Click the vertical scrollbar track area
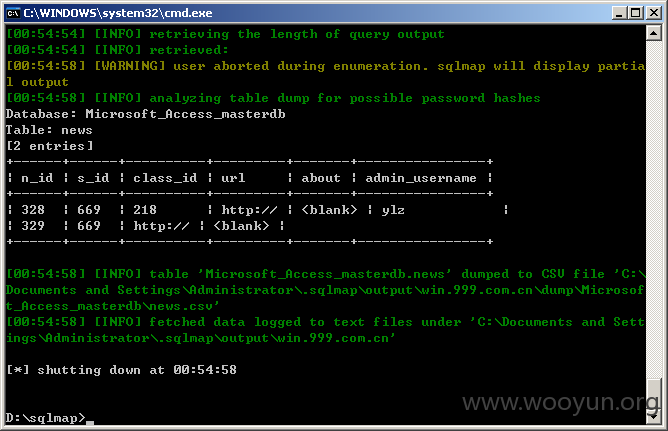668x431 pixels. (x=654, y=209)
